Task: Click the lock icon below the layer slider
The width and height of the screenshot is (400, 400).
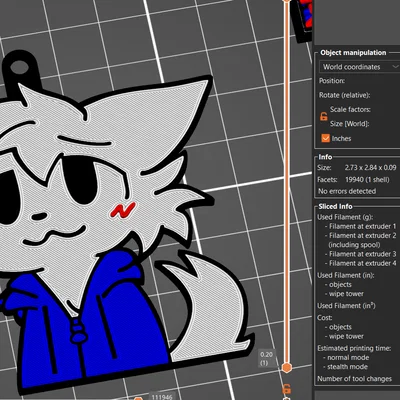Action: pos(286,389)
